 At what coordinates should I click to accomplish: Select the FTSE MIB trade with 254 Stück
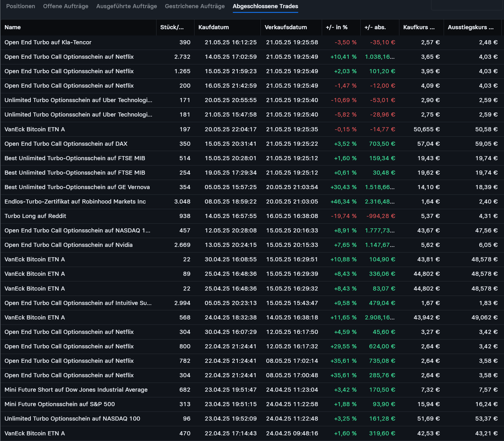point(252,172)
